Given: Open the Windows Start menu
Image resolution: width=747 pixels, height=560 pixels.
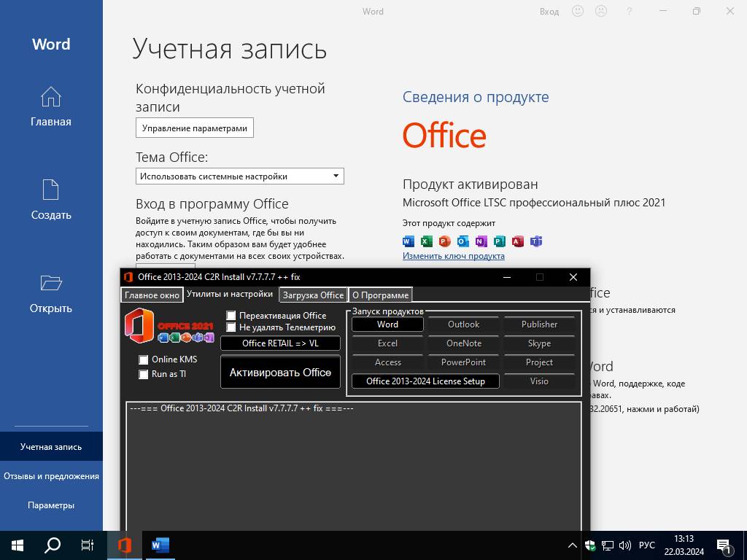Looking at the screenshot, I should click(x=18, y=545).
